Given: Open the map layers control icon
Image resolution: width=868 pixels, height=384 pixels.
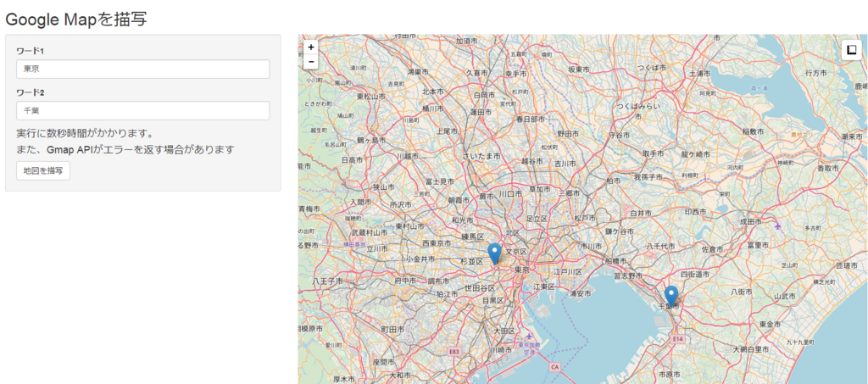Looking at the screenshot, I should [851, 50].
